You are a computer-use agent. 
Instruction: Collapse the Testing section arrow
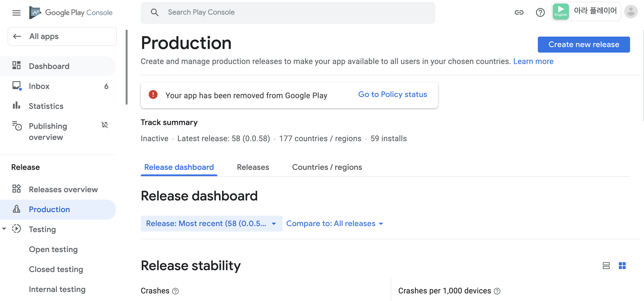[4, 229]
